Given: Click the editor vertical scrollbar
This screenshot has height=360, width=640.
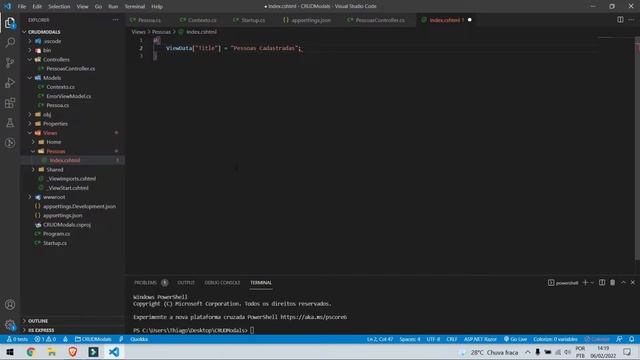Looking at the screenshot, I should (637, 148).
